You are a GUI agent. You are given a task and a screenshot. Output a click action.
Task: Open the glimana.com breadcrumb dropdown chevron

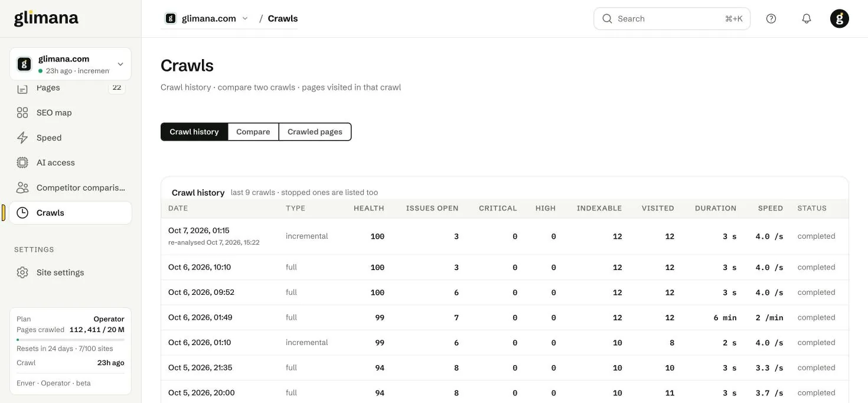coord(245,18)
